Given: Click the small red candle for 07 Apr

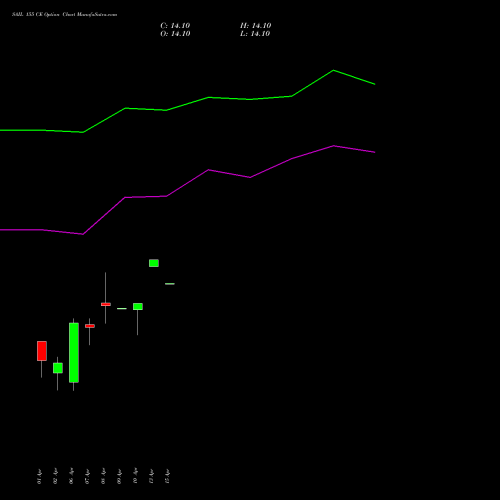Looking at the screenshot, I should tap(90, 326).
